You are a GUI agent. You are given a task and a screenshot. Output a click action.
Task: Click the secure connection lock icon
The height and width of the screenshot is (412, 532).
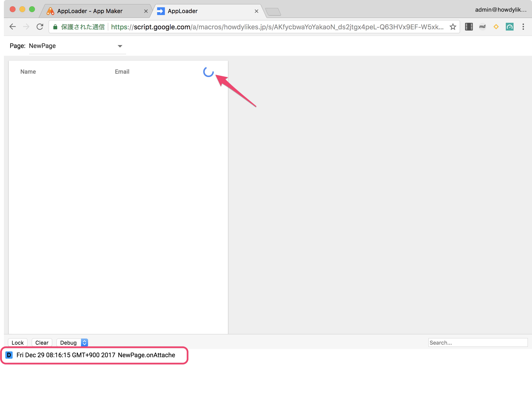[x=55, y=27]
